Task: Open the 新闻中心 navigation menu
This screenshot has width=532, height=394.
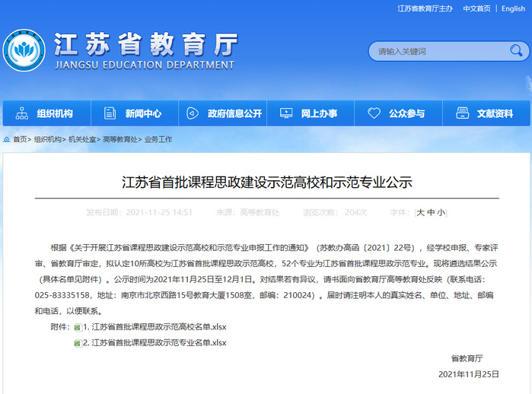Action: coord(143,113)
